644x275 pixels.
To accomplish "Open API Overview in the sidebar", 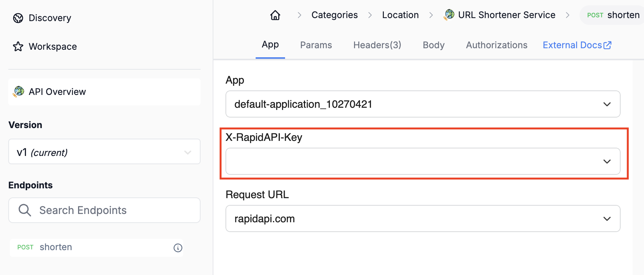I will (104, 92).
